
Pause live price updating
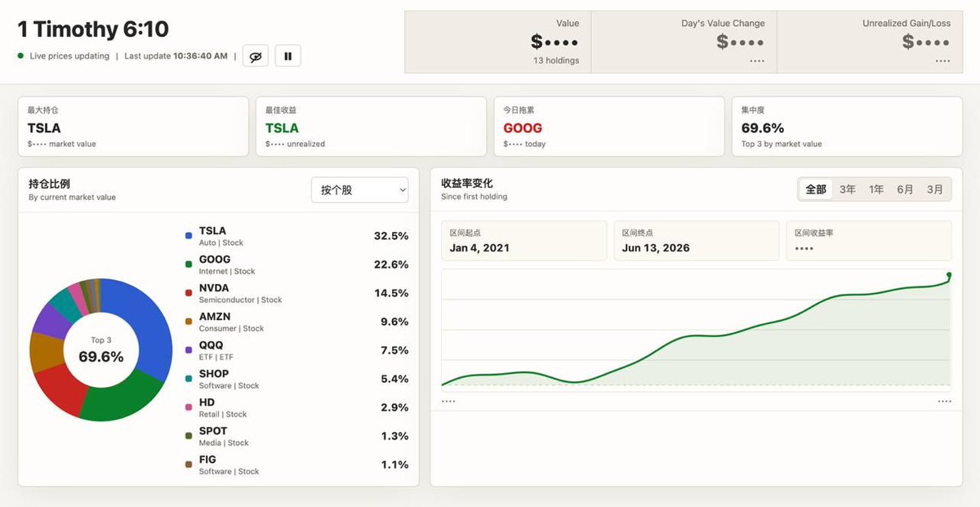287,56
